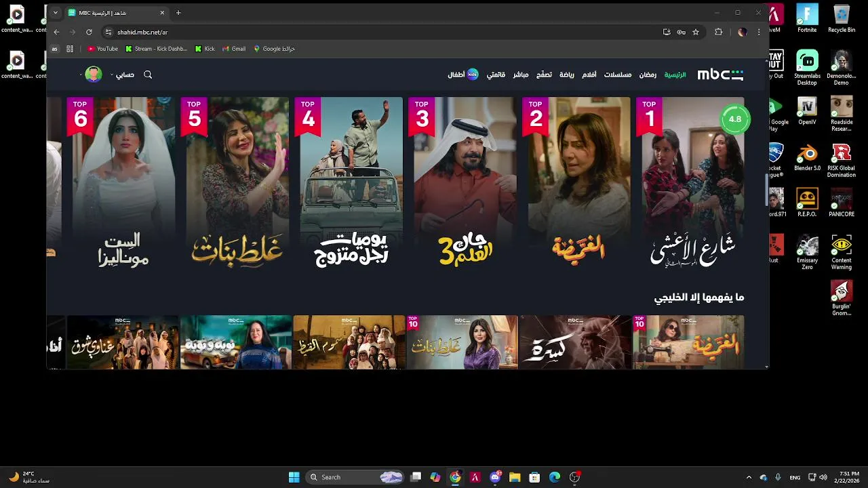The image size is (868, 488).
Task: Click the browser back arrow
Action: [x=57, y=32]
